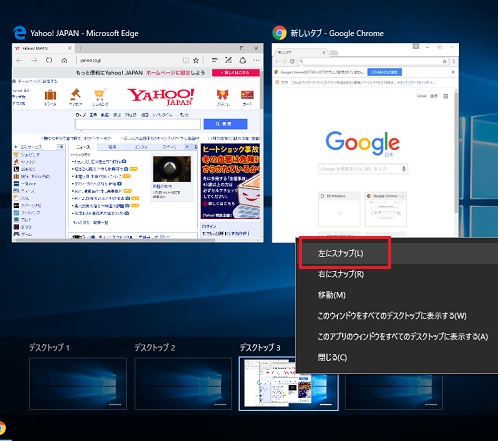Click the Microsoft Edge logo icon
Screen dimensions: 498x441
(x=20, y=33)
